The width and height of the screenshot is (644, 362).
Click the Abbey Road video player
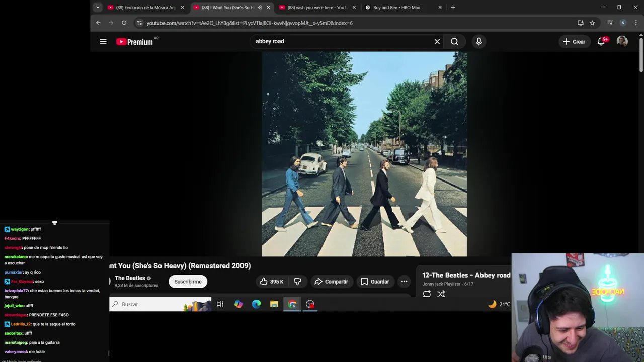click(364, 154)
